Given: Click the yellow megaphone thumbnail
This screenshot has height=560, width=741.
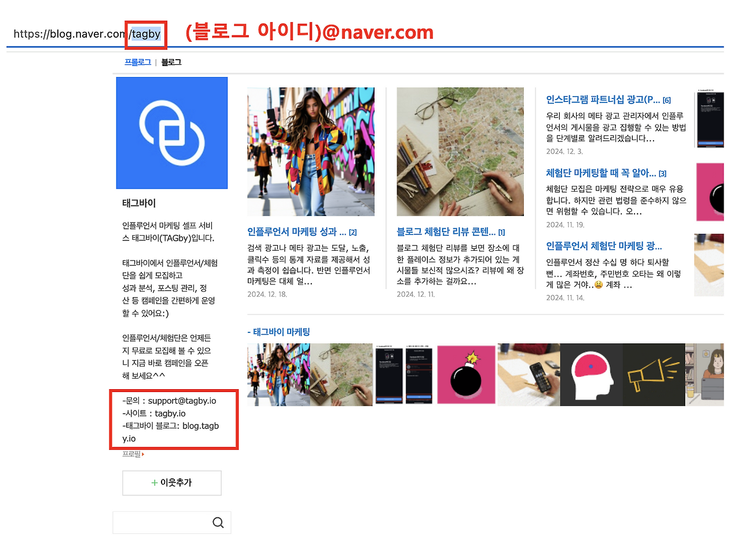Looking at the screenshot, I should (x=653, y=374).
